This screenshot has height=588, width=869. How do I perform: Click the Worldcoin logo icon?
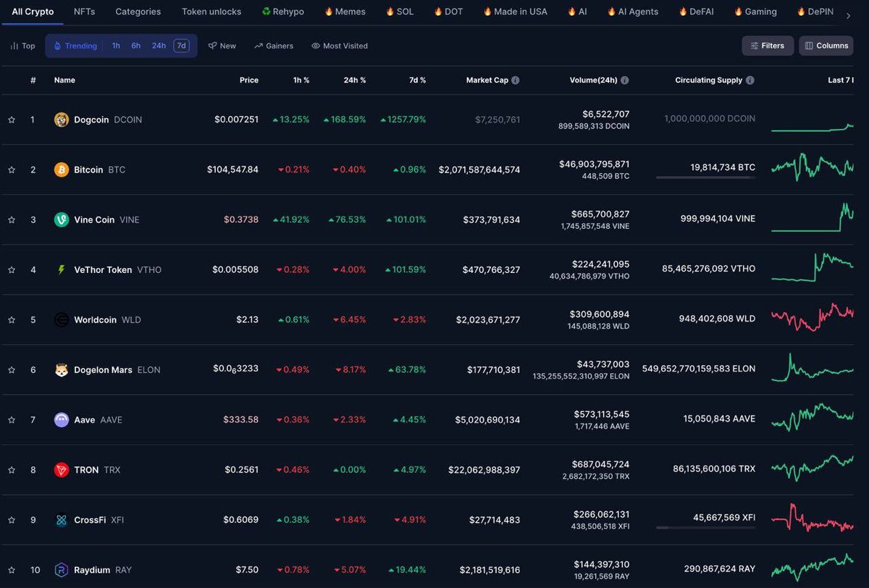62,319
